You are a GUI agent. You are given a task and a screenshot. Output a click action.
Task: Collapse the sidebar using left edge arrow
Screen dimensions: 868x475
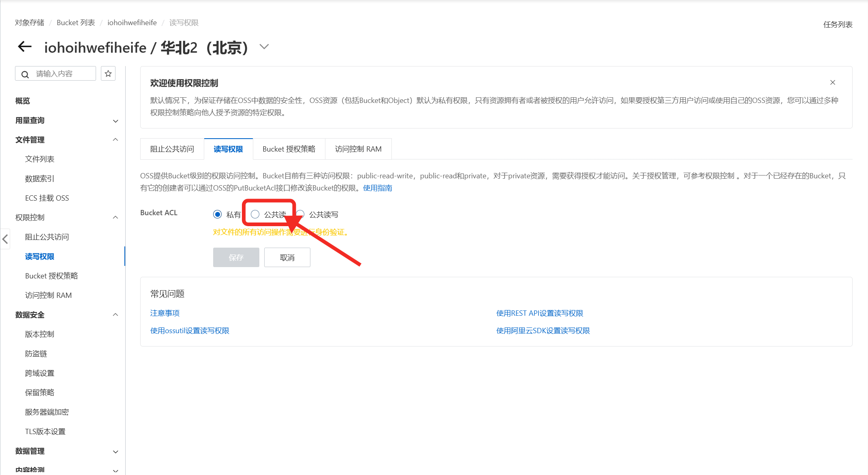(x=5, y=239)
